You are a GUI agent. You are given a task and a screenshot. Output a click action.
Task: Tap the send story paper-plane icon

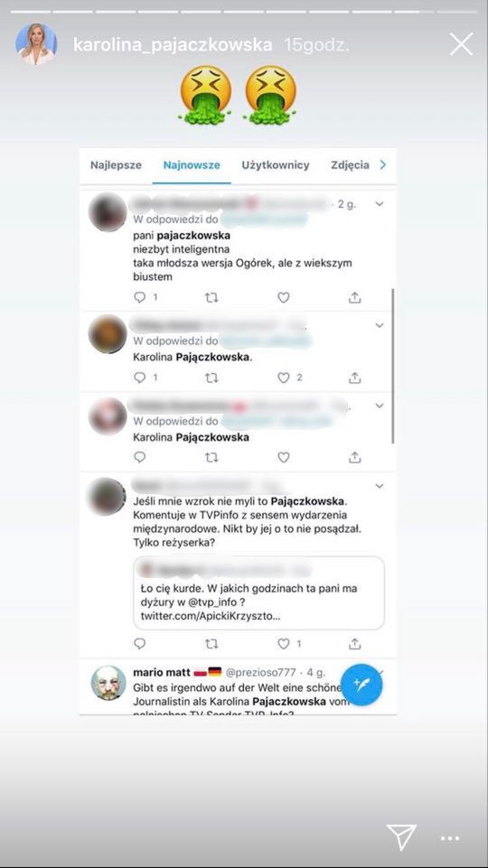point(401,837)
